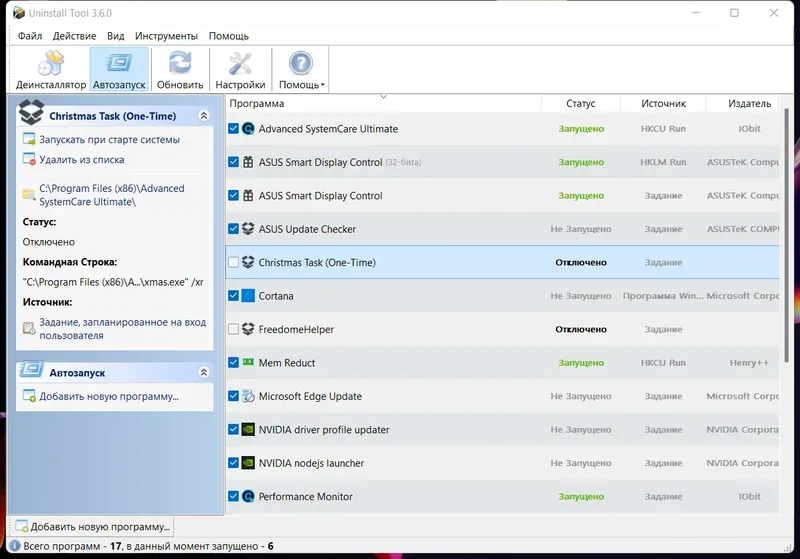Click ASUS Smart Display Control (32-бита) icon
The height and width of the screenshot is (559, 800).
(248, 162)
